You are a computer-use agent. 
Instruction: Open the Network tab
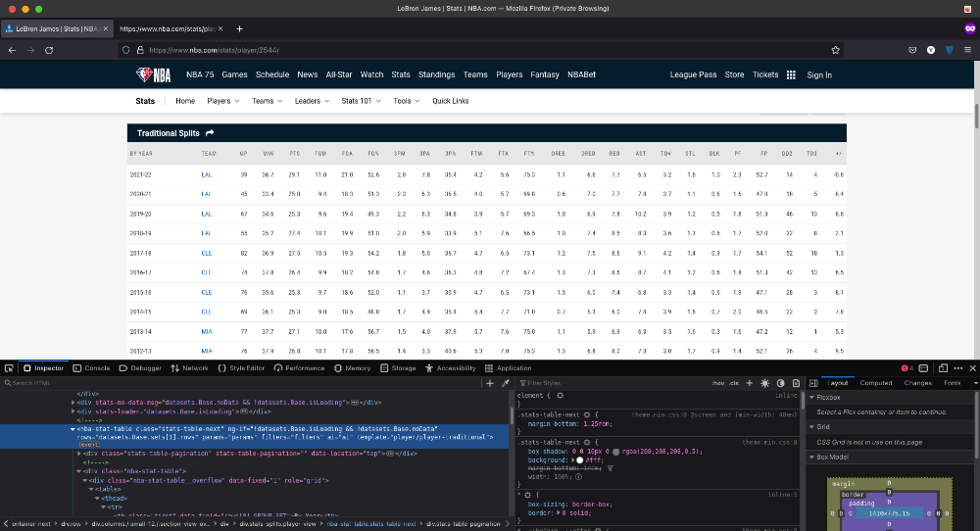click(x=189, y=368)
